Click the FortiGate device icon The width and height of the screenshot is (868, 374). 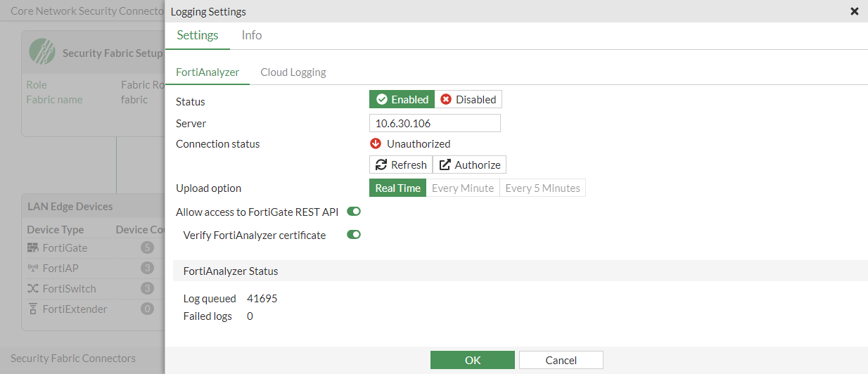[32, 248]
